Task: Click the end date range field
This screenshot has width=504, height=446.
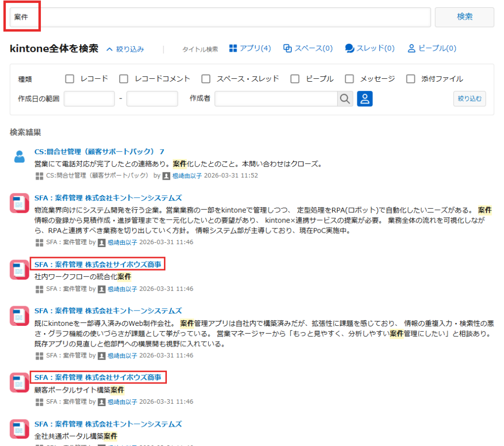Action: coord(152,99)
